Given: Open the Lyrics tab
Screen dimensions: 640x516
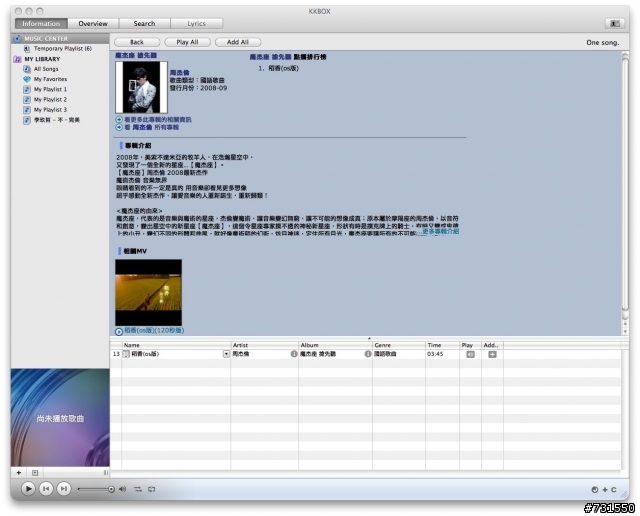Looking at the screenshot, I should [196, 24].
